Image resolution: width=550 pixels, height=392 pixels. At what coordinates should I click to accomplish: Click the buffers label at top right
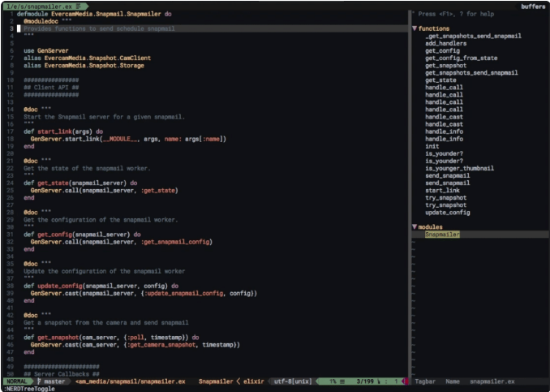(533, 6)
